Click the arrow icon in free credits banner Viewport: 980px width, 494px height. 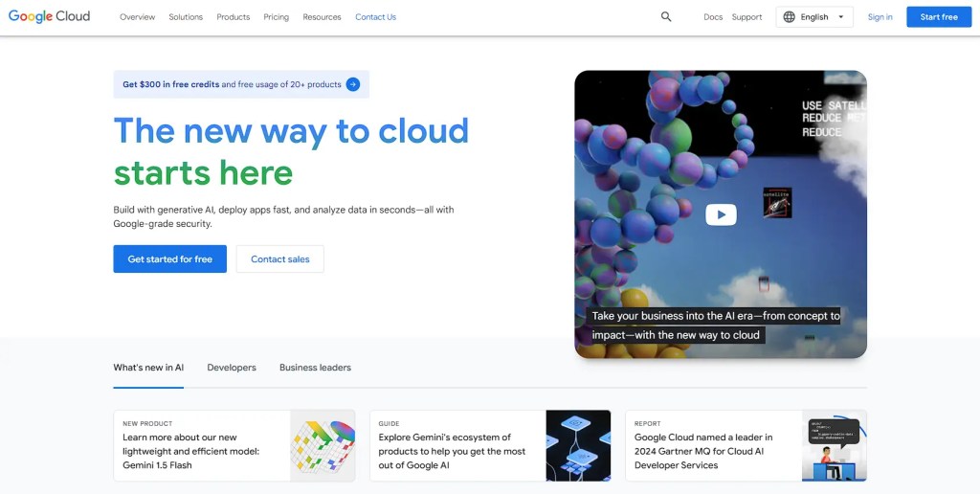pos(353,84)
